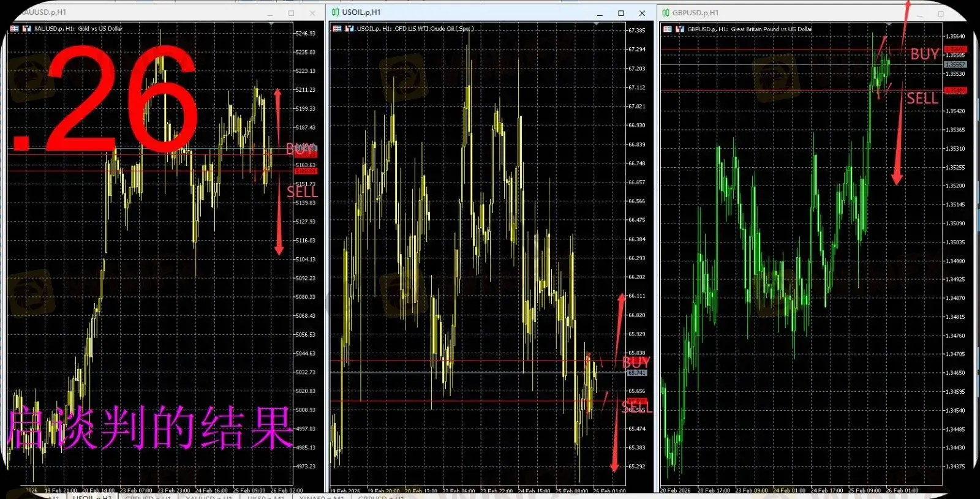This screenshot has width=980, height=499.
Task: Maximize the XAUUSD.p,H1 chart window
Action: click(x=292, y=13)
